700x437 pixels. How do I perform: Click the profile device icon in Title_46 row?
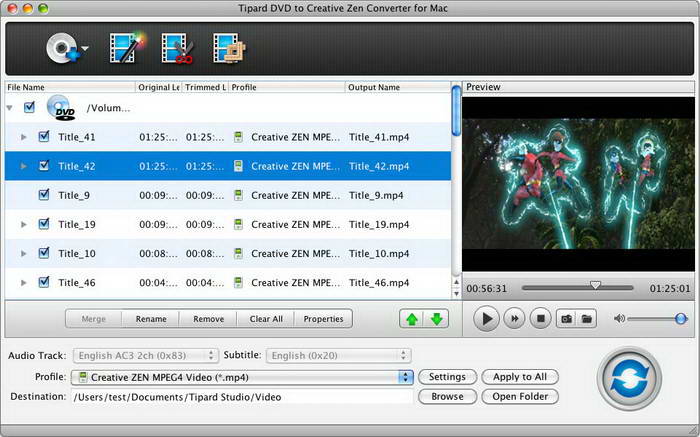pyautogui.click(x=238, y=283)
